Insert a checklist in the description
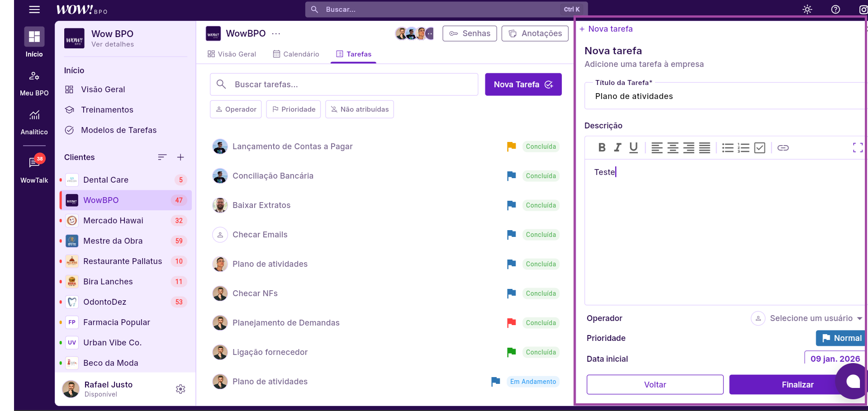868x411 pixels. pyautogui.click(x=760, y=148)
